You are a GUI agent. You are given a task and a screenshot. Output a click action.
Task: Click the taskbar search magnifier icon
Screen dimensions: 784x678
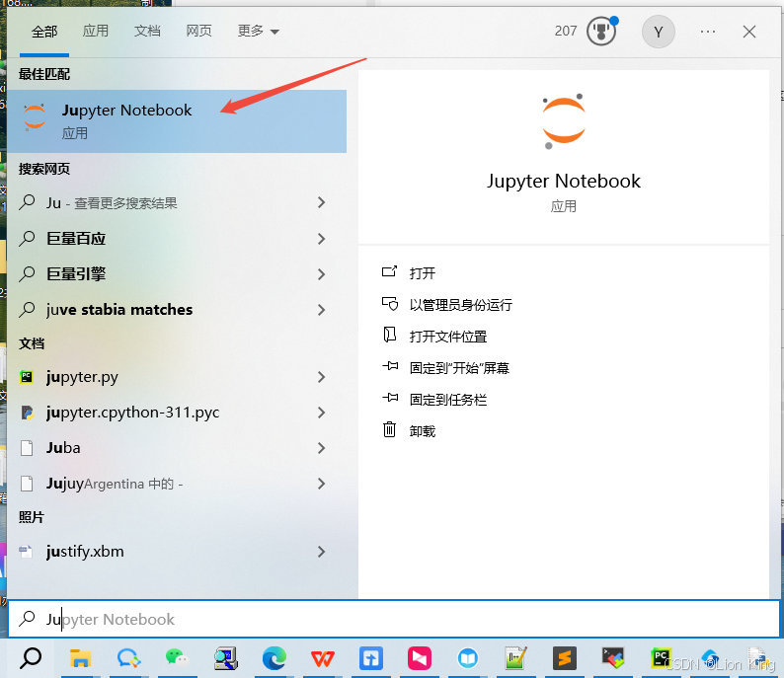point(31,658)
